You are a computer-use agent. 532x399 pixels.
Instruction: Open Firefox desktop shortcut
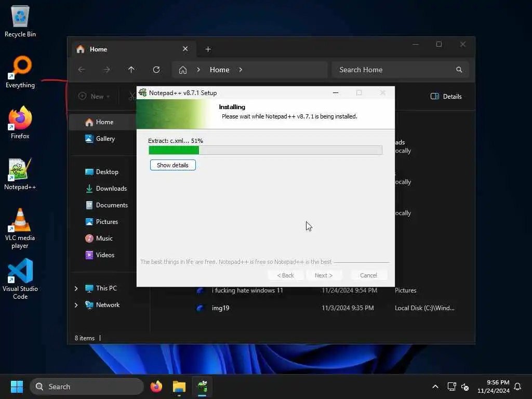pos(20,123)
